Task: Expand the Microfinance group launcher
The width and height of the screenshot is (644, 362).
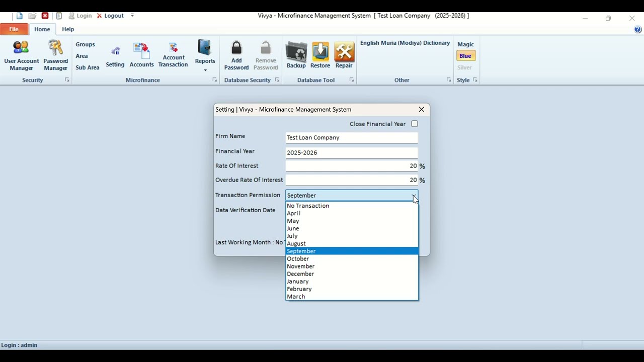Action: pos(215,80)
